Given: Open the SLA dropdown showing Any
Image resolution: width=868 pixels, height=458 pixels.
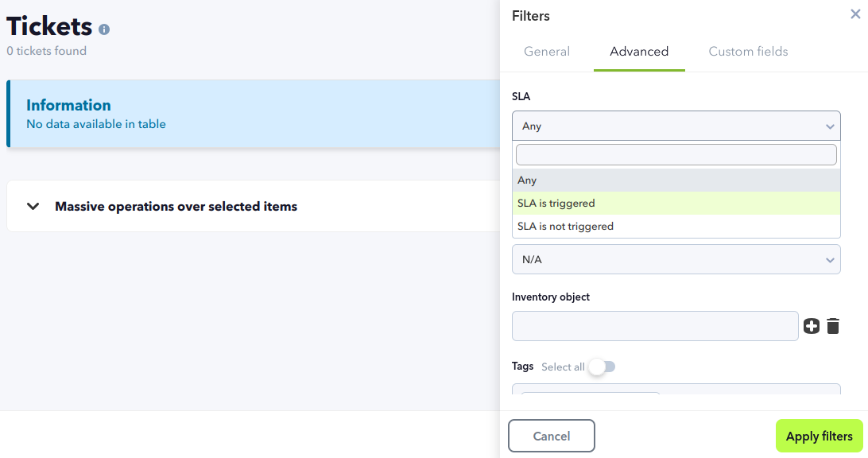Looking at the screenshot, I should pos(676,126).
